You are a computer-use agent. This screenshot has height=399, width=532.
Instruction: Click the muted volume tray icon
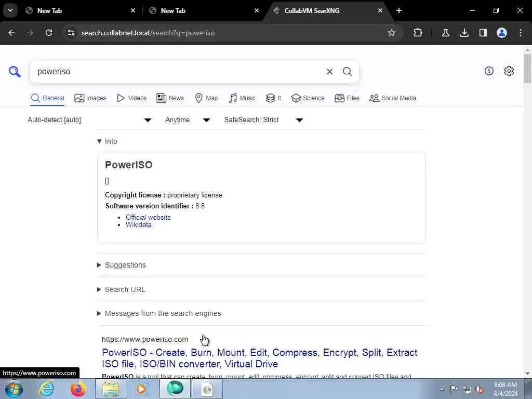coord(480,389)
